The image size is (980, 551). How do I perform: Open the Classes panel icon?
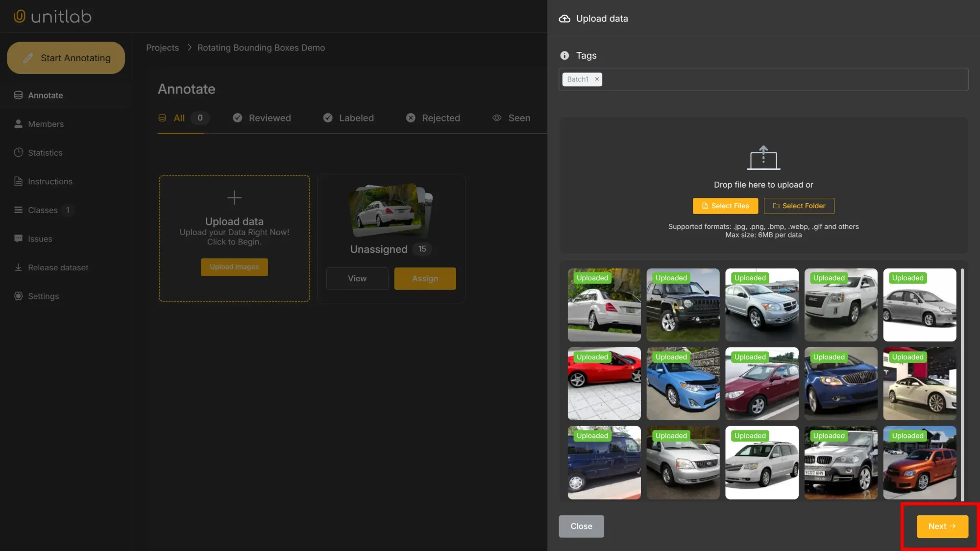tap(19, 210)
